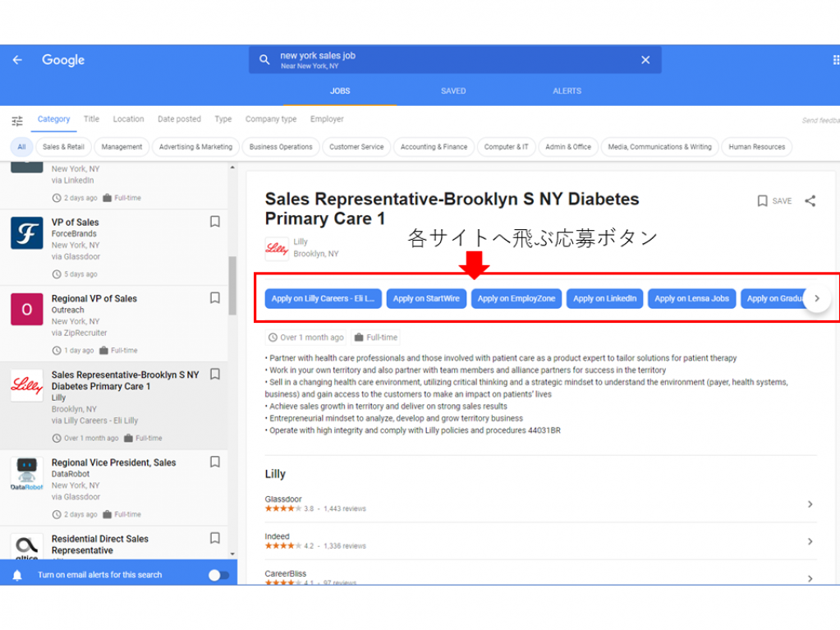The image size is (840, 630).
Task: Click the Lilly logo in job details
Action: (x=277, y=248)
